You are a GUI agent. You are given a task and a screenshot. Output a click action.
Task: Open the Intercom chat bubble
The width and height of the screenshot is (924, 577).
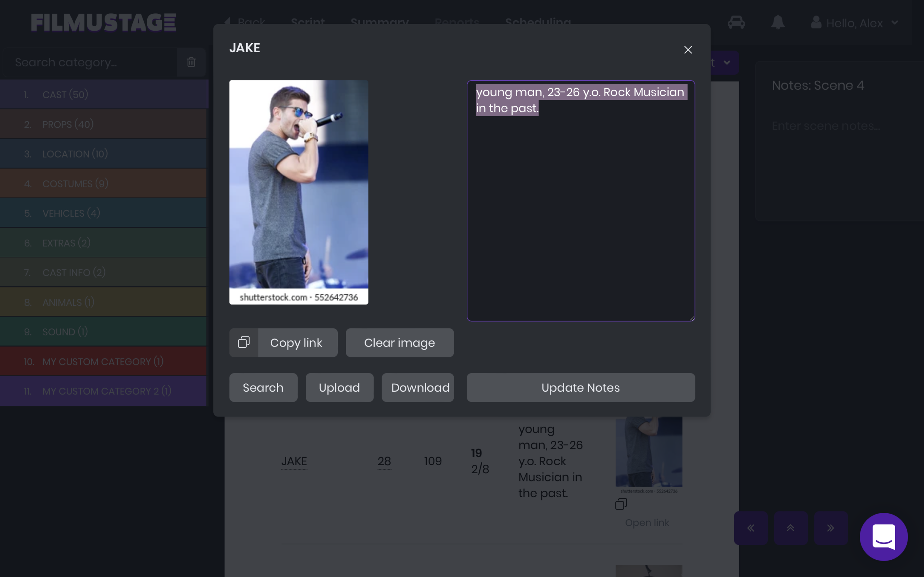(884, 537)
